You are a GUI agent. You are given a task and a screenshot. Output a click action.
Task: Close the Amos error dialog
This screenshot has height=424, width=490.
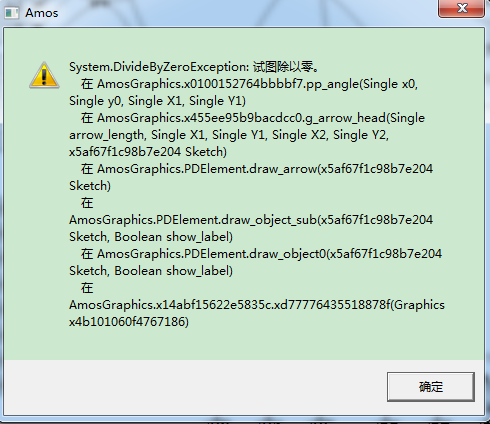pos(462,8)
